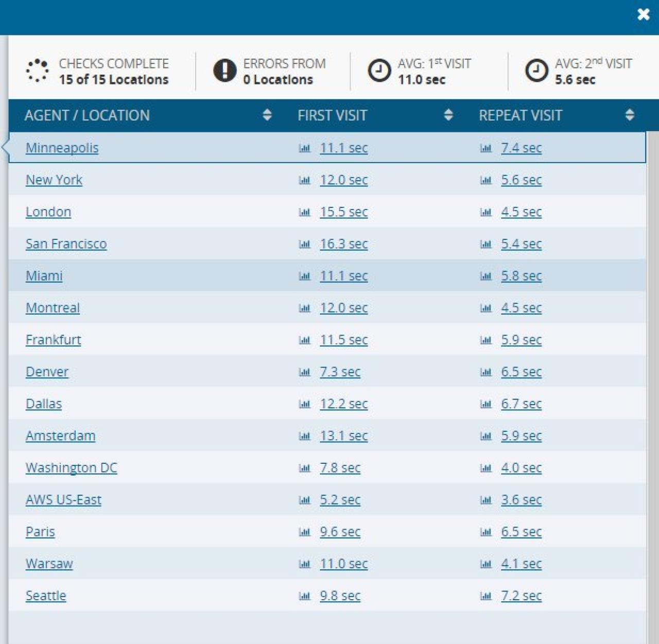Screen dimensions: 659x644
Task: Click the chart icon beside Minneapolis first visit
Action: point(304,148)
